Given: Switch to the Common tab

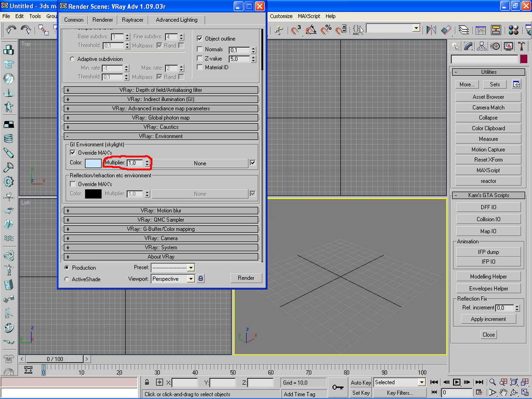Looking at the screenshot, I should tap(74, 20).
